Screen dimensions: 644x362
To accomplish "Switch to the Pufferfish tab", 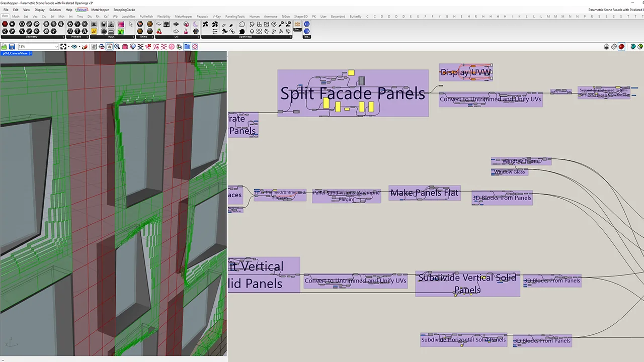I will pyautogui.click(x=146, y=17).
